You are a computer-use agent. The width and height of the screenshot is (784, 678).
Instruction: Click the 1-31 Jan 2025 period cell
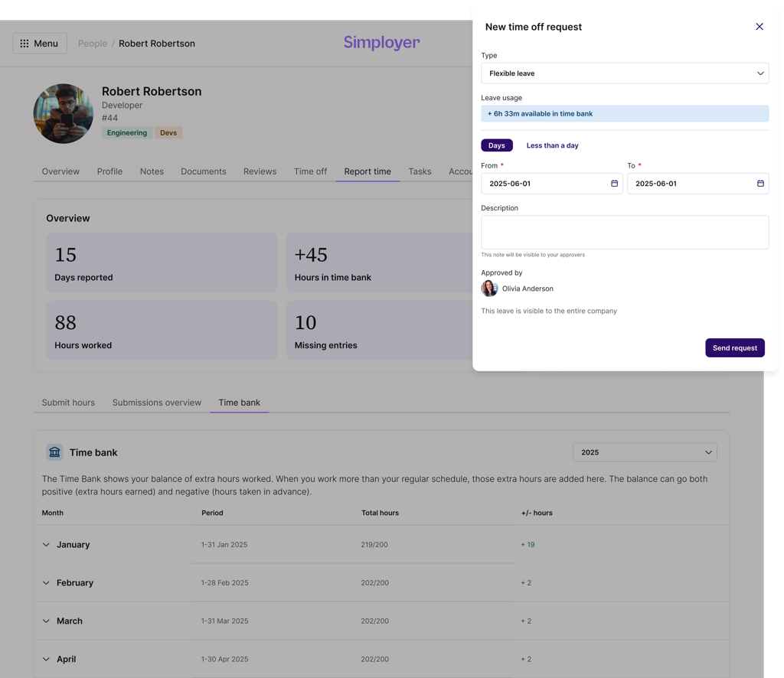click(x=224, y=545)
